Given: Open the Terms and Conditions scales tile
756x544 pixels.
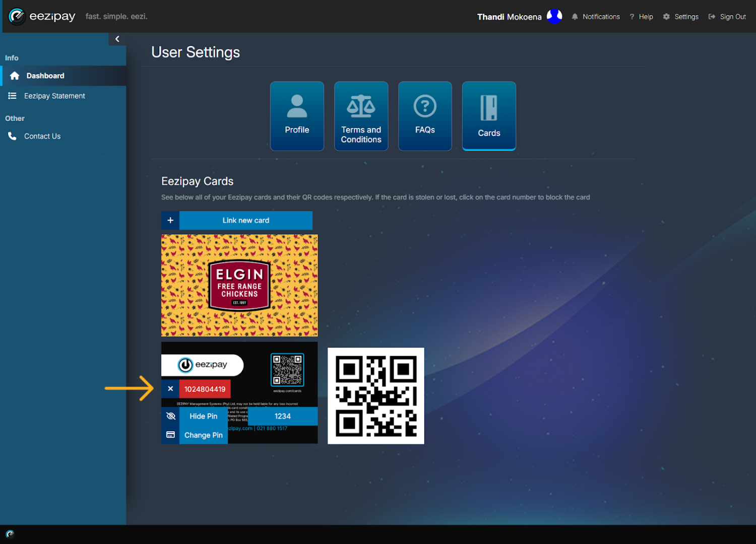Looking at the screenshot, I should (x=361, y=116).
